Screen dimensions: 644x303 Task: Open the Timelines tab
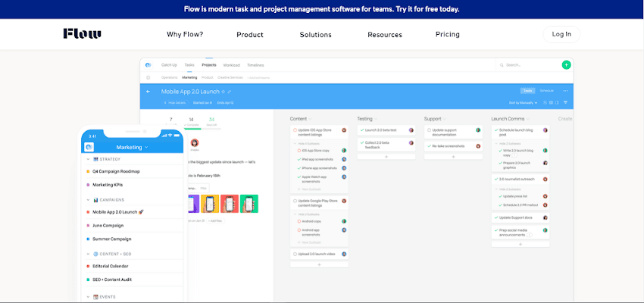coord(255,65)
